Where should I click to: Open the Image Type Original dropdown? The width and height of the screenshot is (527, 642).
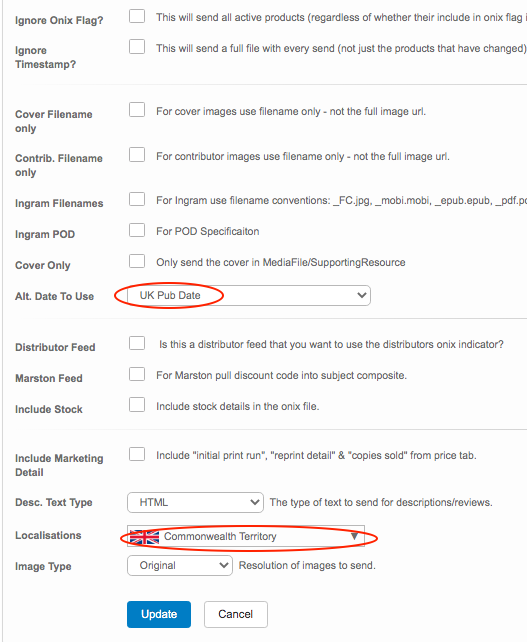point(180,565)
